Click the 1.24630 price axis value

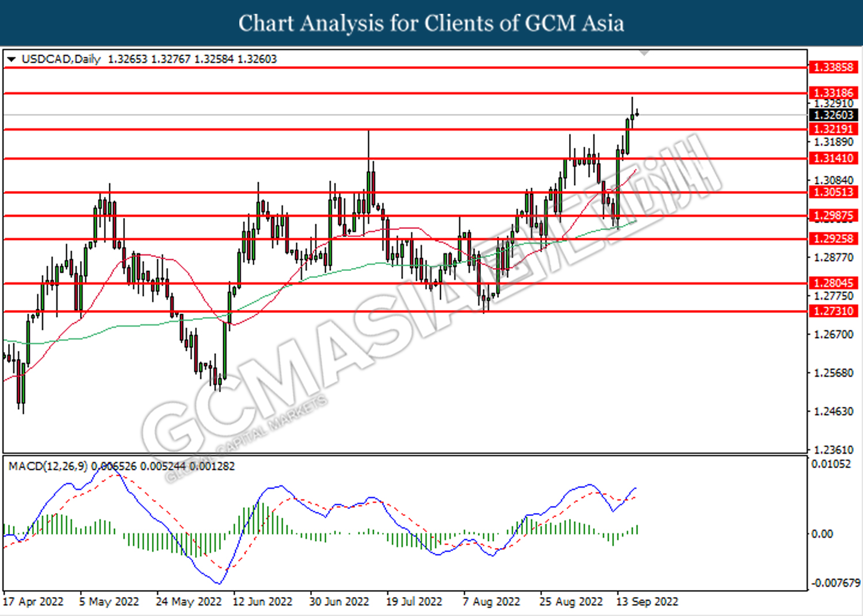click(x=834, y=412)
